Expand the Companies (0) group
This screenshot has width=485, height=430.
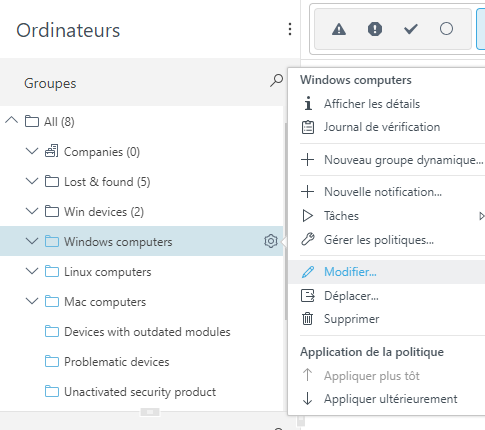pyautogui.click(x=32, y=151)
